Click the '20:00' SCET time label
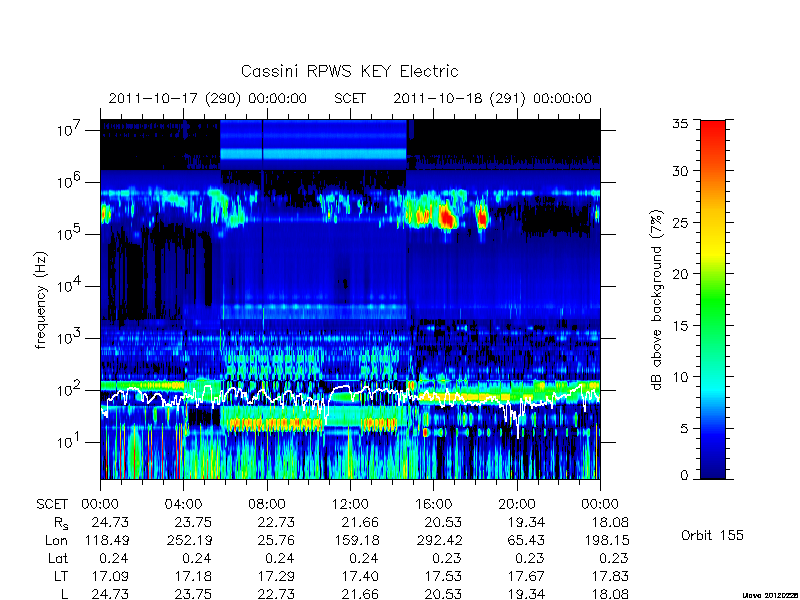Image resolution: width=800 pixels, height=600 pixels. [517, 505]
